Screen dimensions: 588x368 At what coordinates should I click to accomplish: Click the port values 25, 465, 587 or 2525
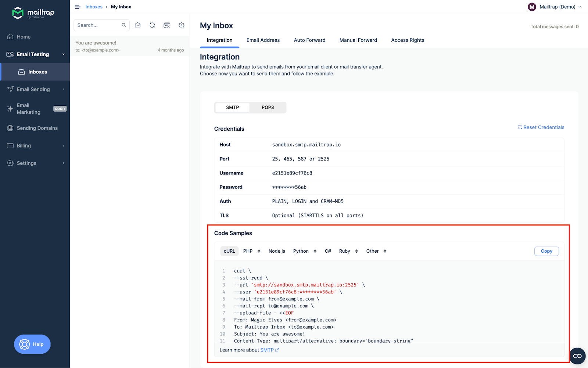(x=301, y=159)
